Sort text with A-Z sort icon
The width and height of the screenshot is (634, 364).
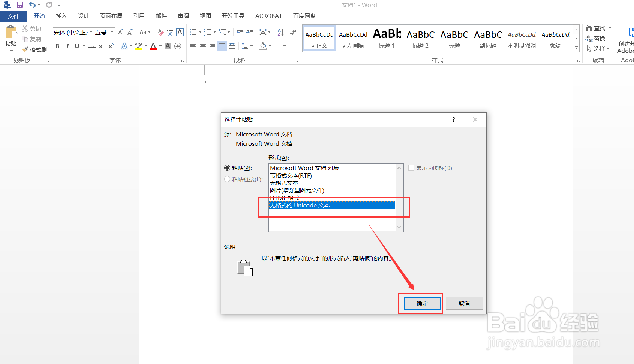281,32
